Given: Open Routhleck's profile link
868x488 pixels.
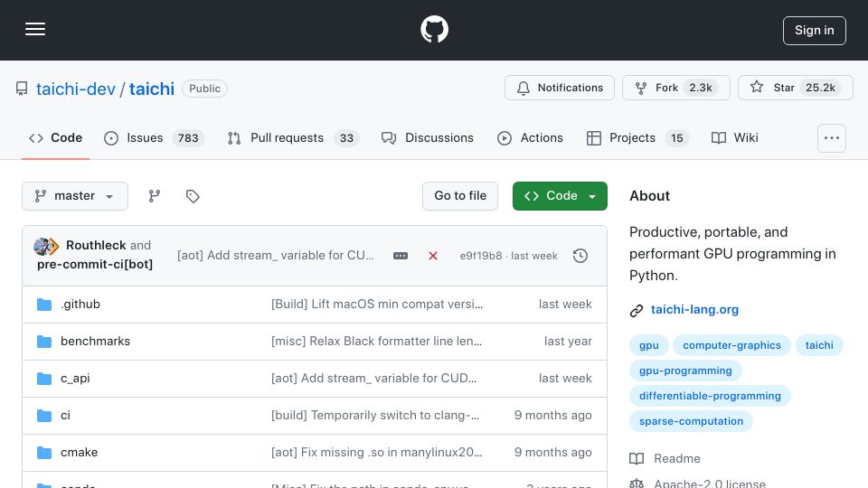Looking at the screenshot, I should tap(96, 245).
